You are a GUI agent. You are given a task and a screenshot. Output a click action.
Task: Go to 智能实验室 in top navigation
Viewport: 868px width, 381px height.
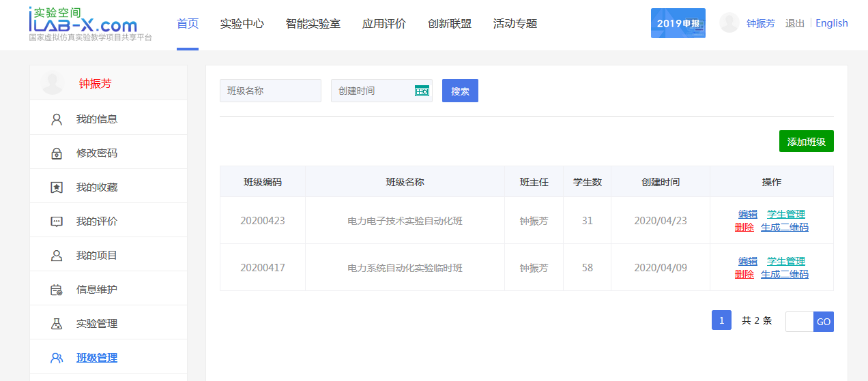click(x=313, y=24)
